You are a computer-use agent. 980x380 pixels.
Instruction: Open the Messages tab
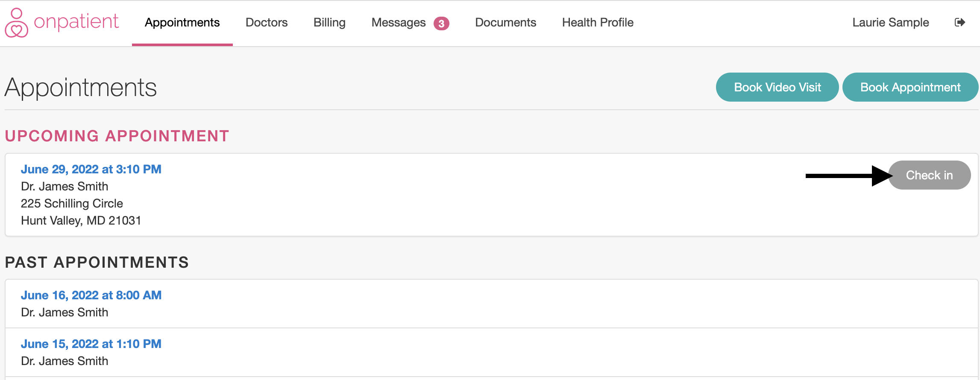click(399, 23)
